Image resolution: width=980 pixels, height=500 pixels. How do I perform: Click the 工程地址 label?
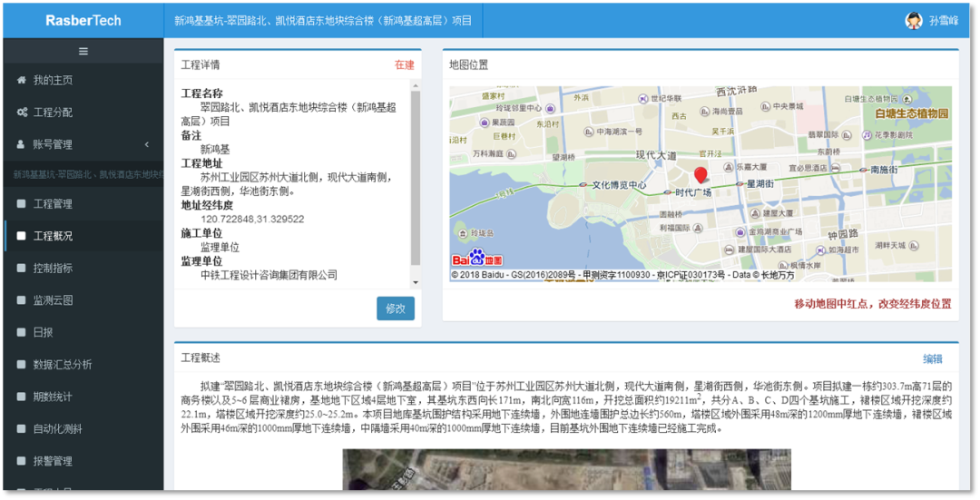(201, 163)
